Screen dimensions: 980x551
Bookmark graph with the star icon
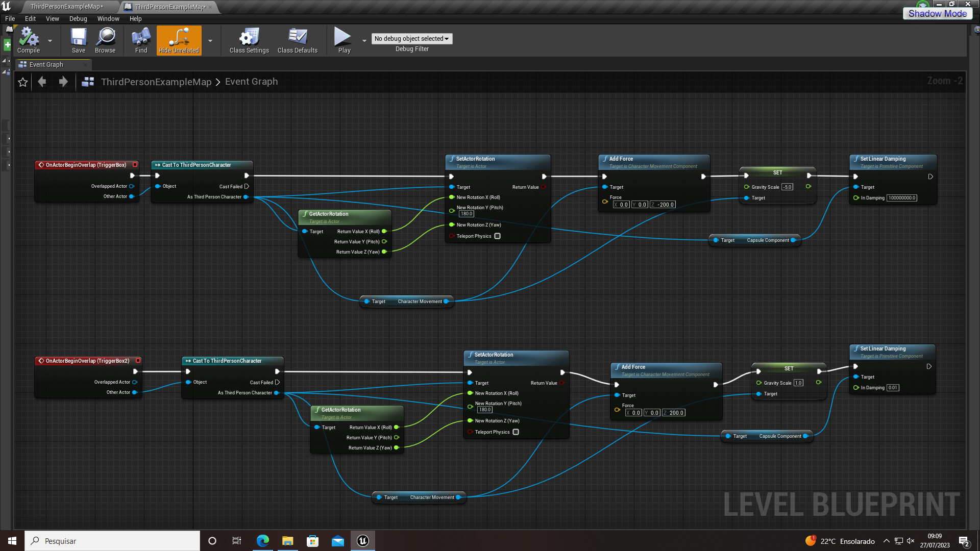point(23,82)
